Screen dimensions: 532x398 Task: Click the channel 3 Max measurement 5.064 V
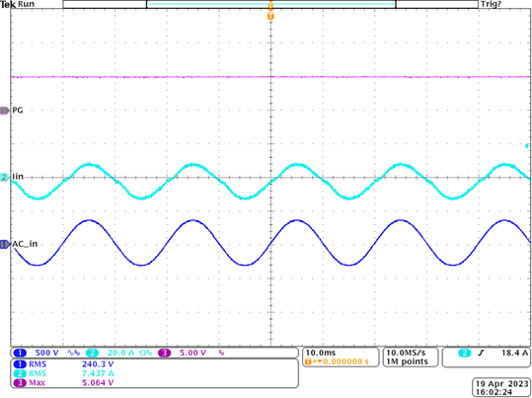98,383
